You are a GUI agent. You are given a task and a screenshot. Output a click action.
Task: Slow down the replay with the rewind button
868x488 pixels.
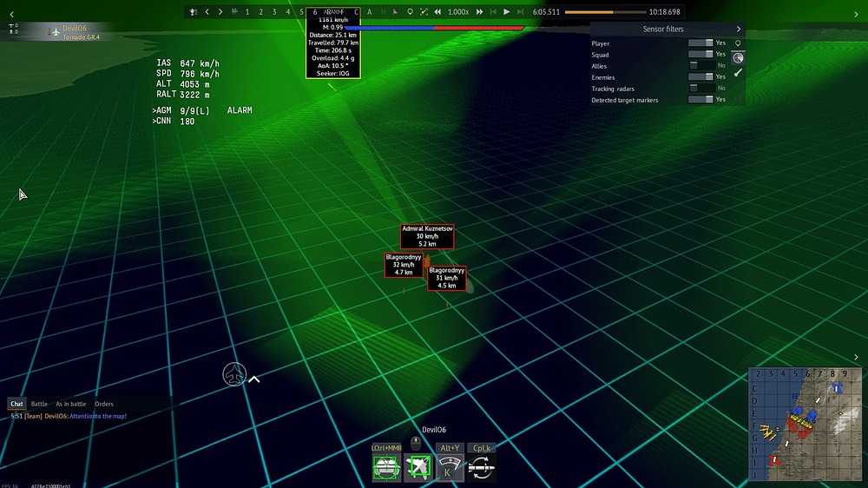pos(437,11)
